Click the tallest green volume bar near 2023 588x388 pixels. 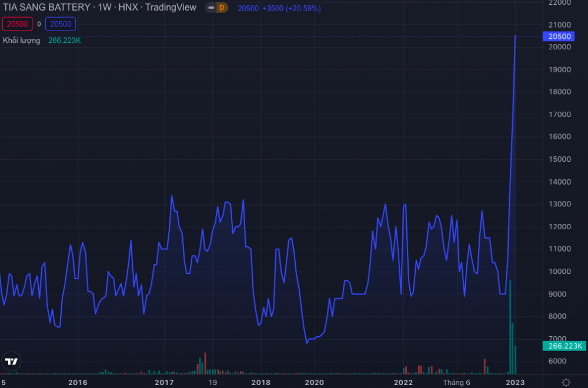pos(510,327)
